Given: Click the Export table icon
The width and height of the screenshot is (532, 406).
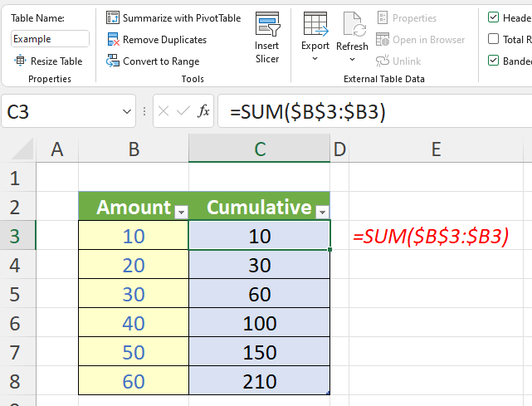Looking at the screenshot, I should [x=315, y=24].
